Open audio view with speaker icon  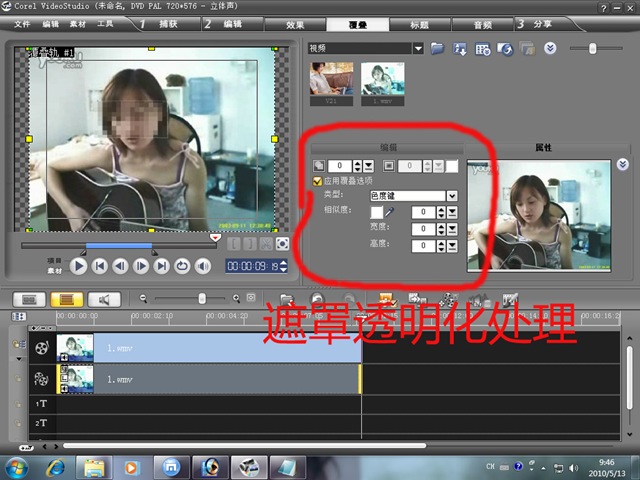pos(102,298)
